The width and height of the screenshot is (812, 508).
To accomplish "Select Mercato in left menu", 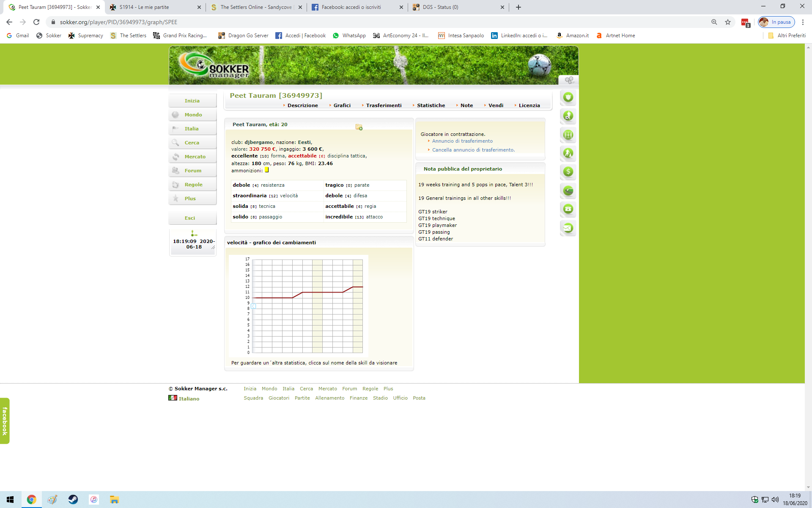I will 195,157.
